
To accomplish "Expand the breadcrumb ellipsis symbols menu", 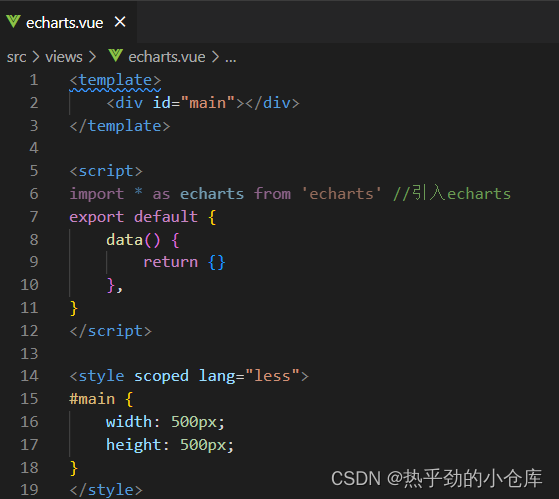I will pos(231,58).
